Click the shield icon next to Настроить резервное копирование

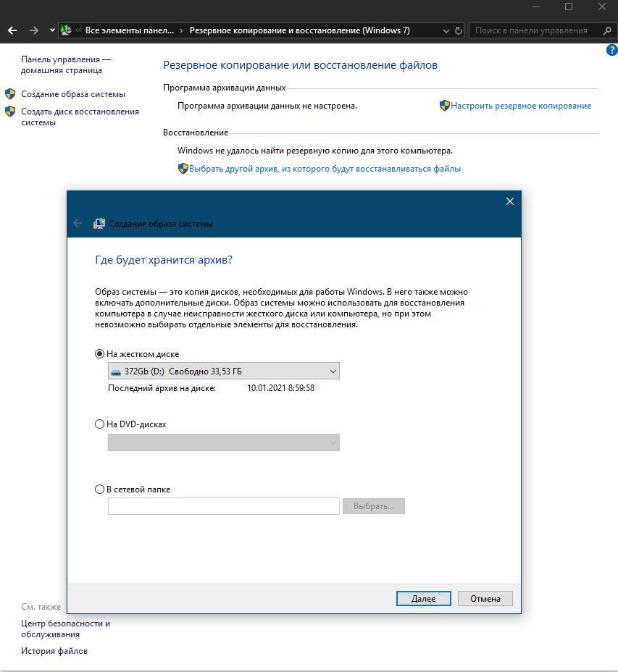pos(444,105)
